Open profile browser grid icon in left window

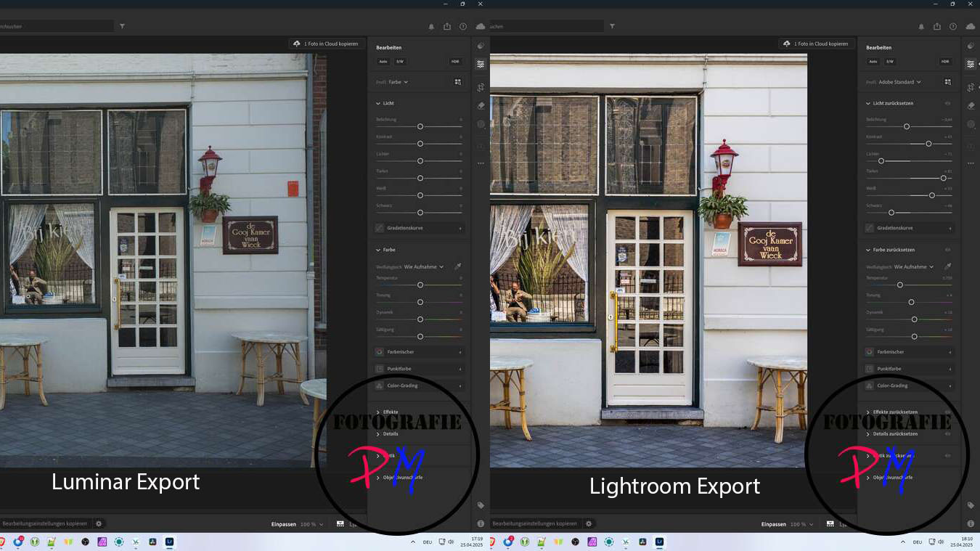click(x=457, y=82)
